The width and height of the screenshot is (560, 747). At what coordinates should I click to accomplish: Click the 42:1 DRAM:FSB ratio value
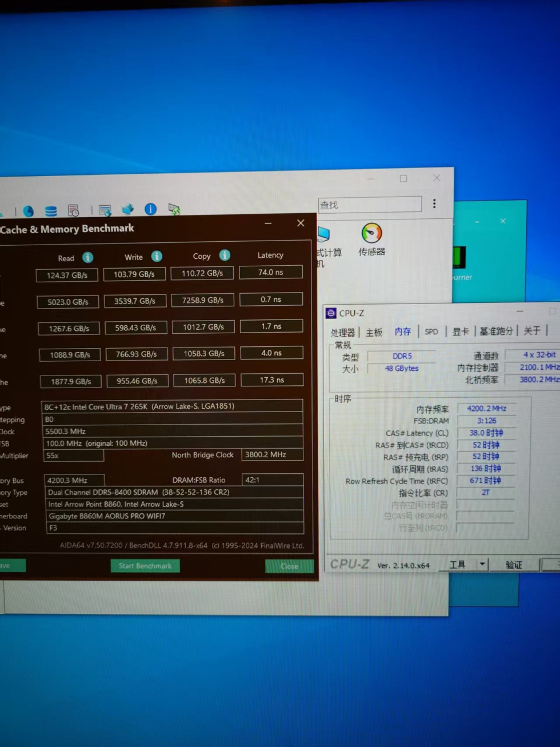[272, 480]
